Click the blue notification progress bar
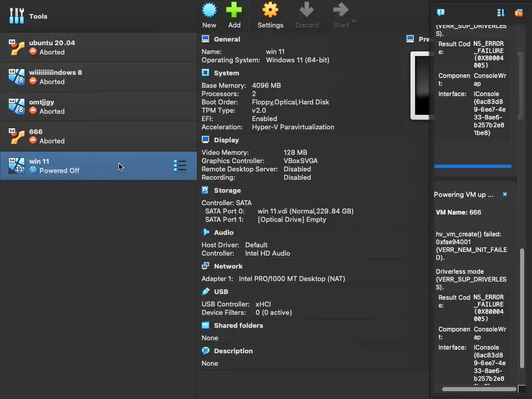532x399 pixels. [473, 166]
